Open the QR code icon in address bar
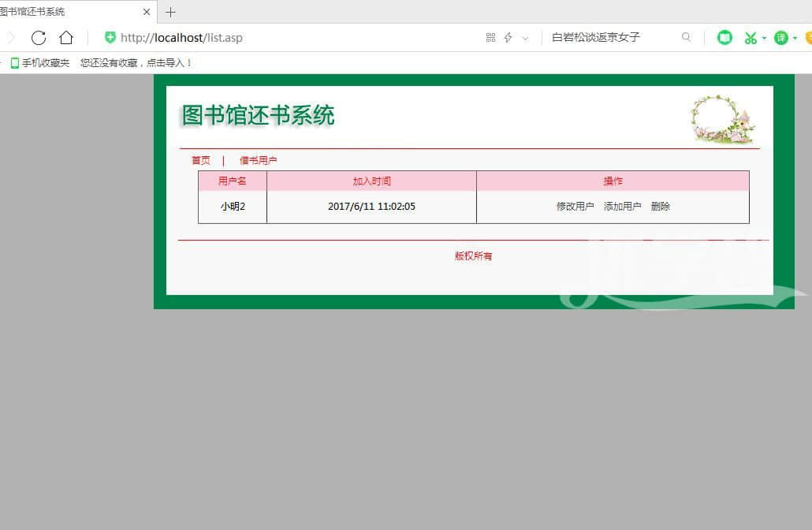Screen dimensions: 812x530 [x=490, y=38]
